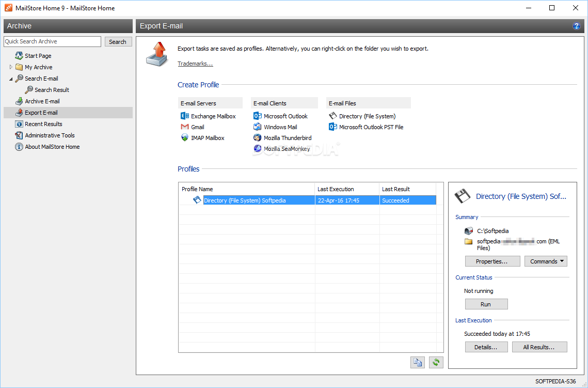Click the Gmail envelope icon

tap(184, 127)
